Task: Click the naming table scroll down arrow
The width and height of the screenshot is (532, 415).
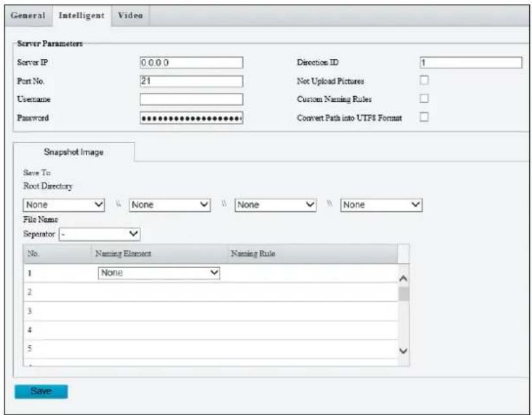Action: tap(403, 350)
